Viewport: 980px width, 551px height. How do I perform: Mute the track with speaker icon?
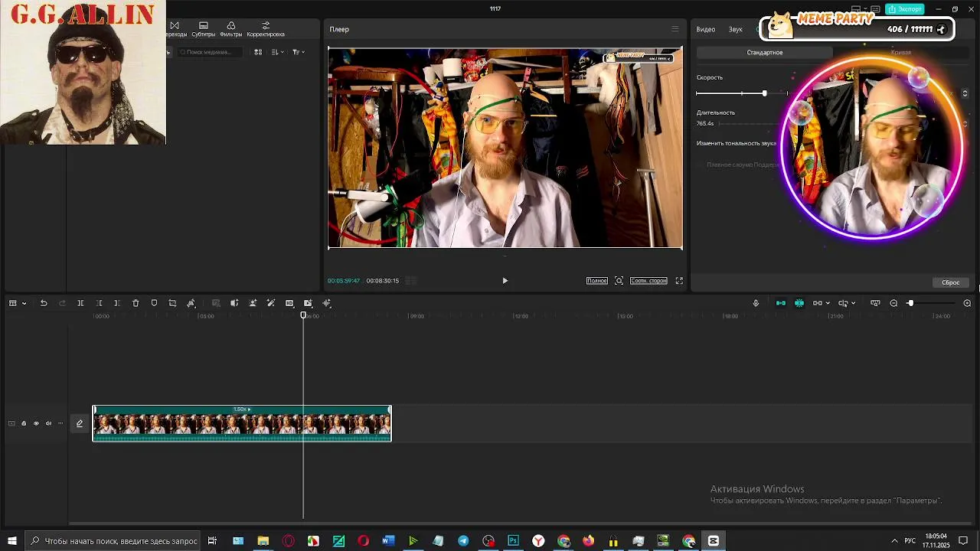point(48,423)
